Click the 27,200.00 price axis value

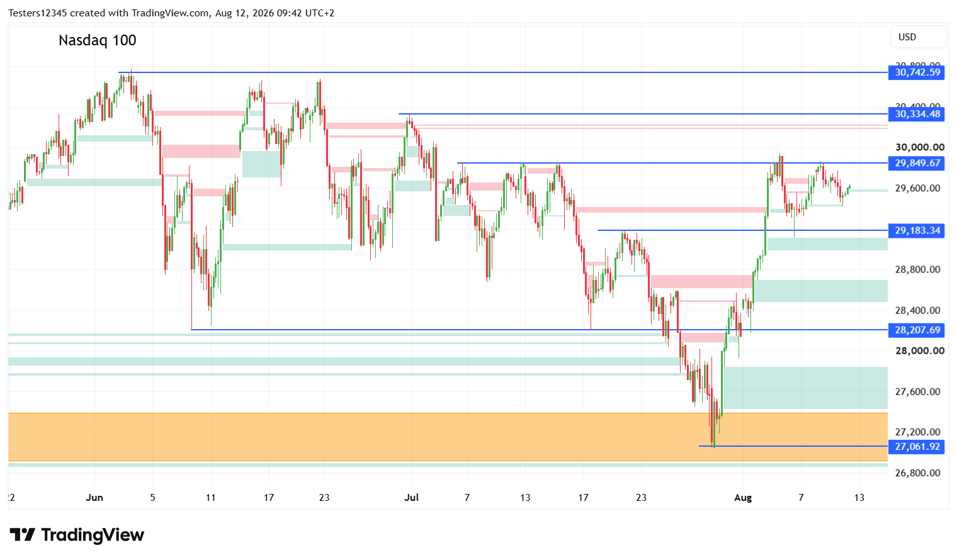tap(918, 432)
